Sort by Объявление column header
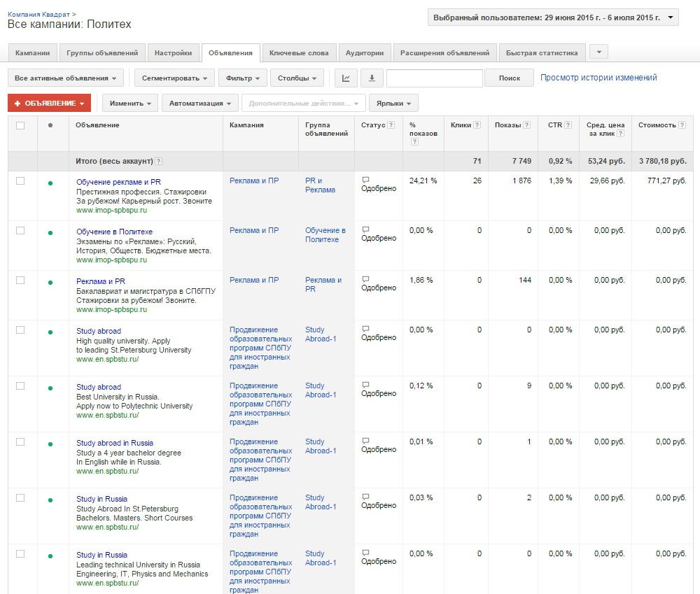This screenshot has width=700, height=594. click(97, 125)
